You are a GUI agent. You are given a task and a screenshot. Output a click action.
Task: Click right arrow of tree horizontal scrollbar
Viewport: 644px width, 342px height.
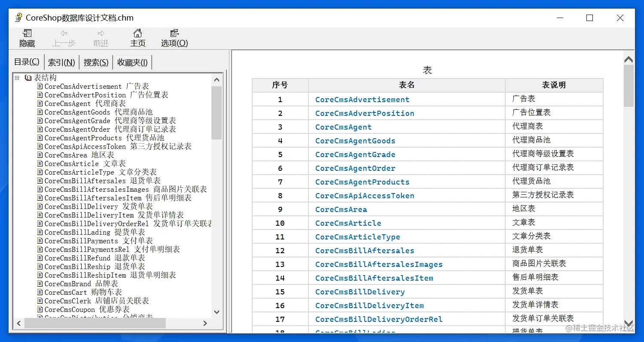pos(205,323)
